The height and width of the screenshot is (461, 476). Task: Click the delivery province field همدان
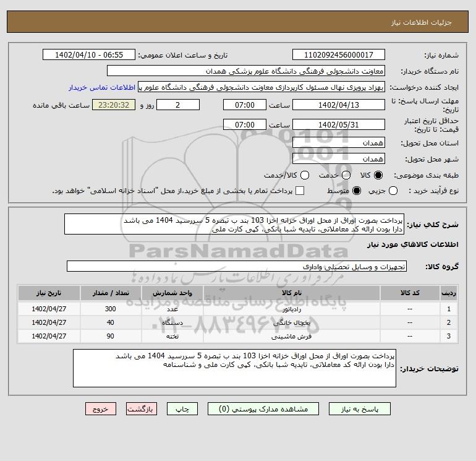pos(339,142)
